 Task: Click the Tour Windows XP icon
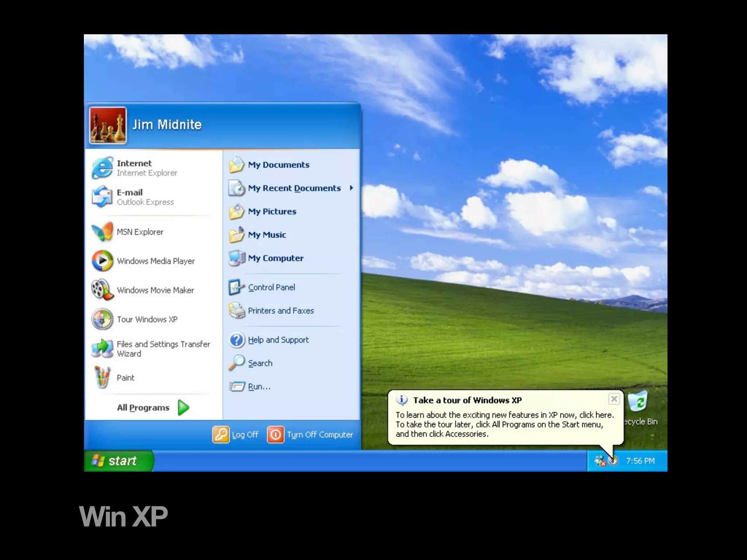[102, 319]
